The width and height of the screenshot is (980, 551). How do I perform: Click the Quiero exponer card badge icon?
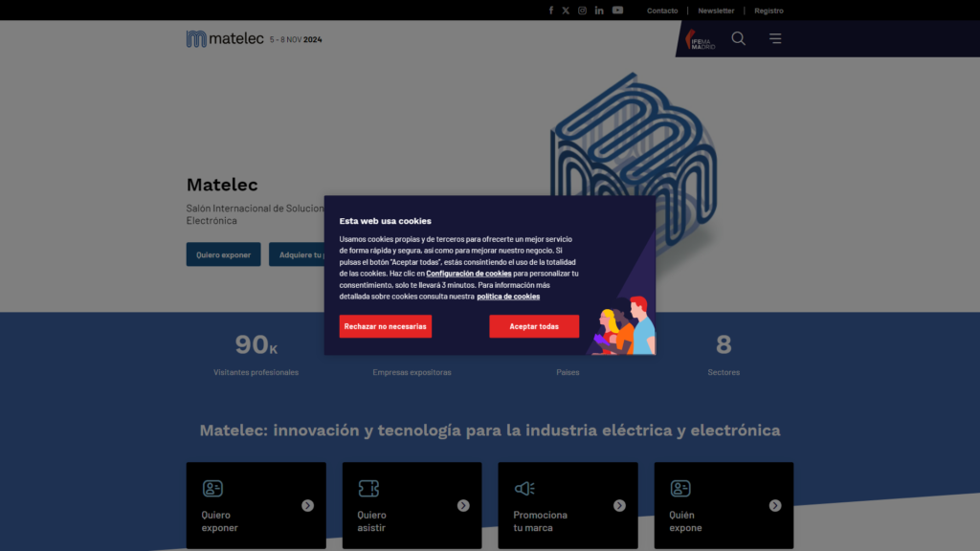[x=212, y=488]
